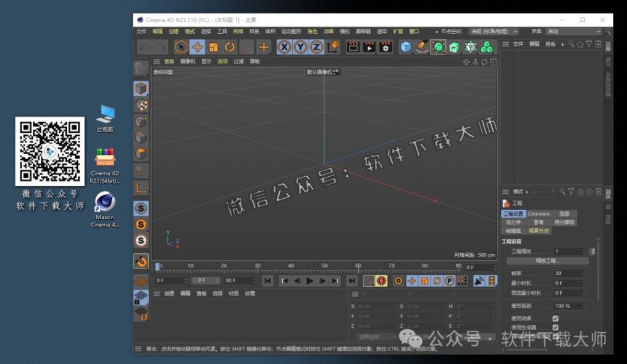627x364 pixels.
Task: Click the Play button in the timeline controls
Action: [310, 280]
